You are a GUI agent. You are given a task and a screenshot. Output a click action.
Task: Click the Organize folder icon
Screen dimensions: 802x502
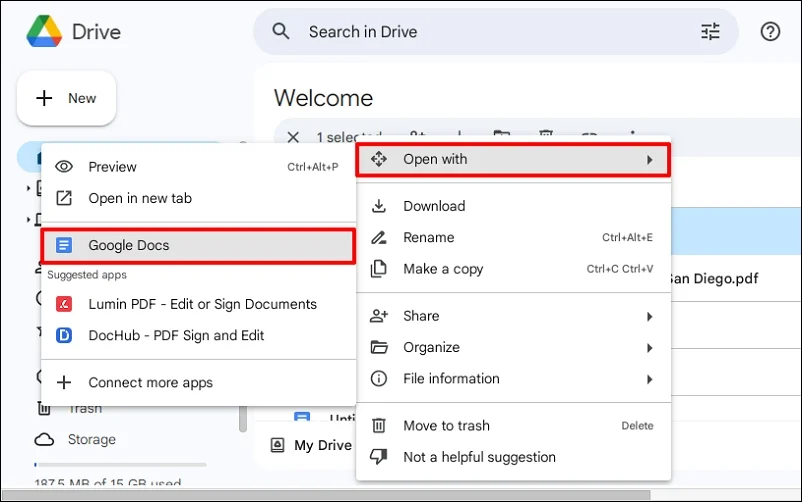(x=378, y=347)
